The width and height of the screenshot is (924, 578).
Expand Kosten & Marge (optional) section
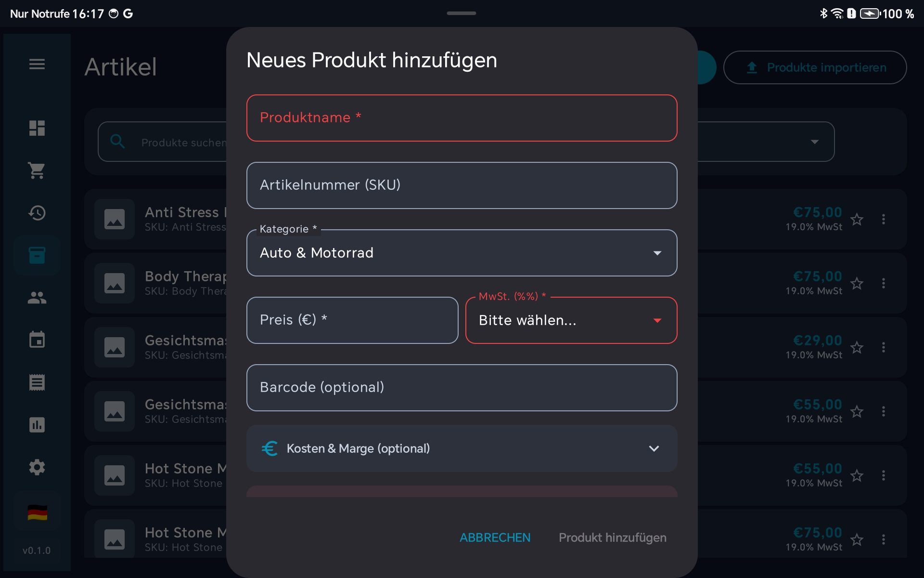461,448
